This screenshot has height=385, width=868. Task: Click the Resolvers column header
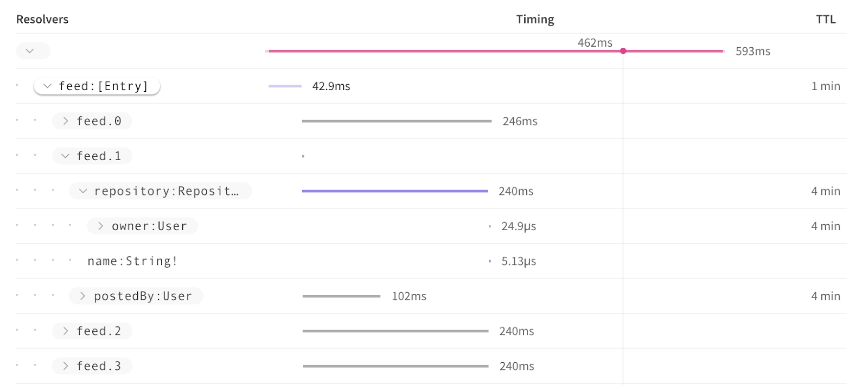tap(42, 20)
